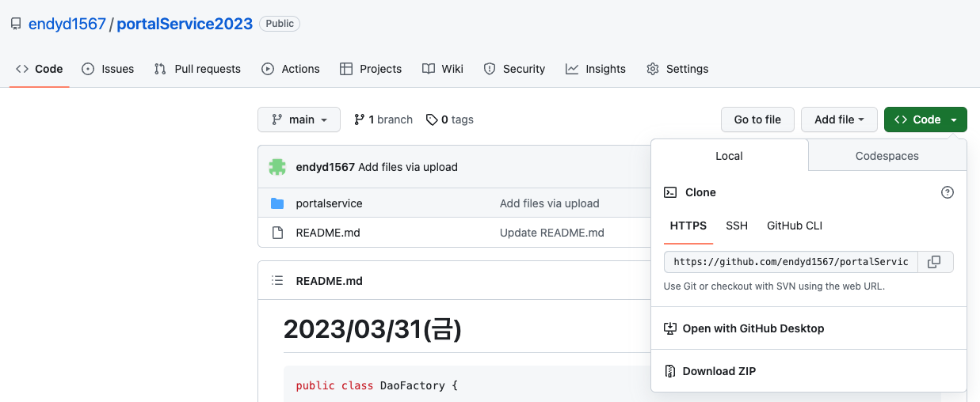This screenshot has width=980, height=402.
Task: Click the tag icon beside 0 tags
Action: tap(432, 119)
